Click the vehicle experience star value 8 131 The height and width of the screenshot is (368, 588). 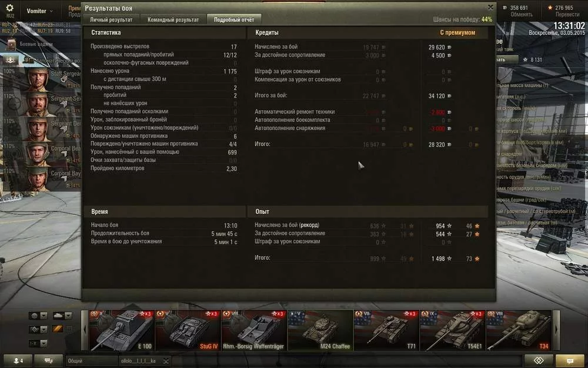(x=536, y=59)
